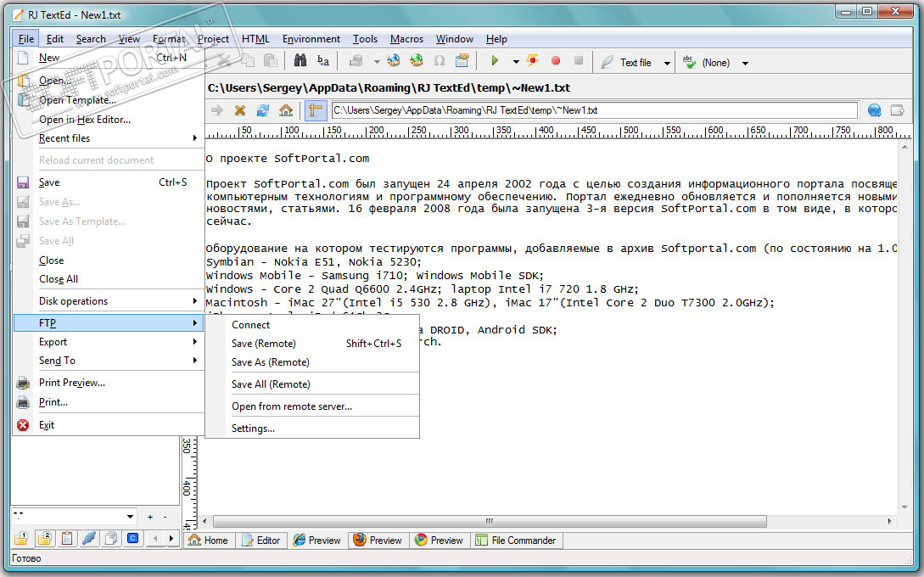
Task: Open the Text file syntax dropdown arrow
Action: click(x=667, y=63)
